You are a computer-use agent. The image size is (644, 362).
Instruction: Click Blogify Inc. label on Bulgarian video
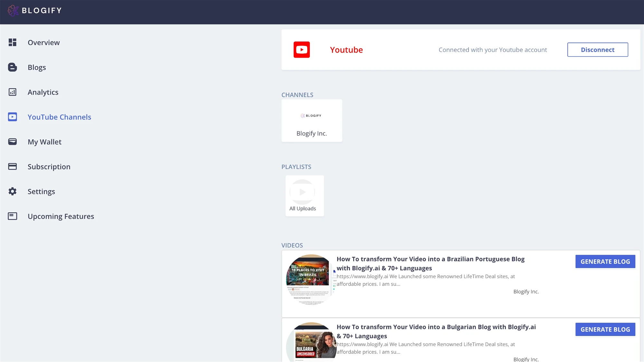[526, 359]
